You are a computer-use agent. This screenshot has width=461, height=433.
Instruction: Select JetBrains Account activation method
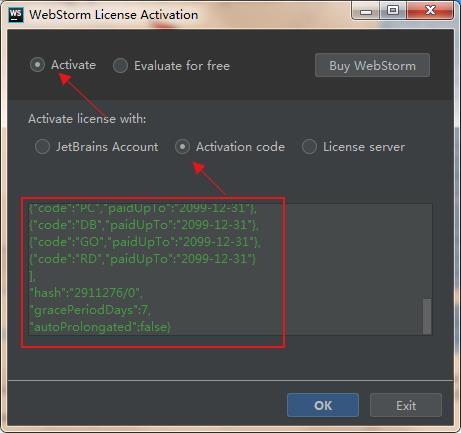pos(42,147)
